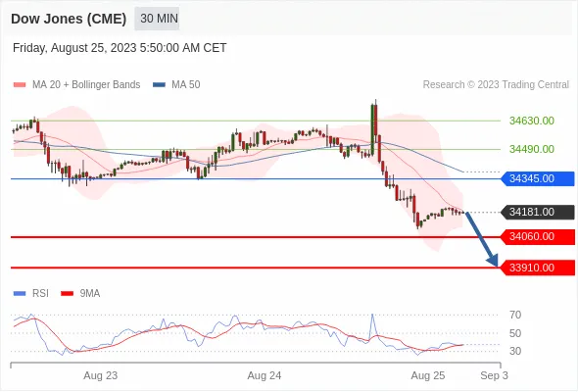Screen dimensions: 578x392
Task: Click the blue RSI legend swatch
Action: (20, 294)
